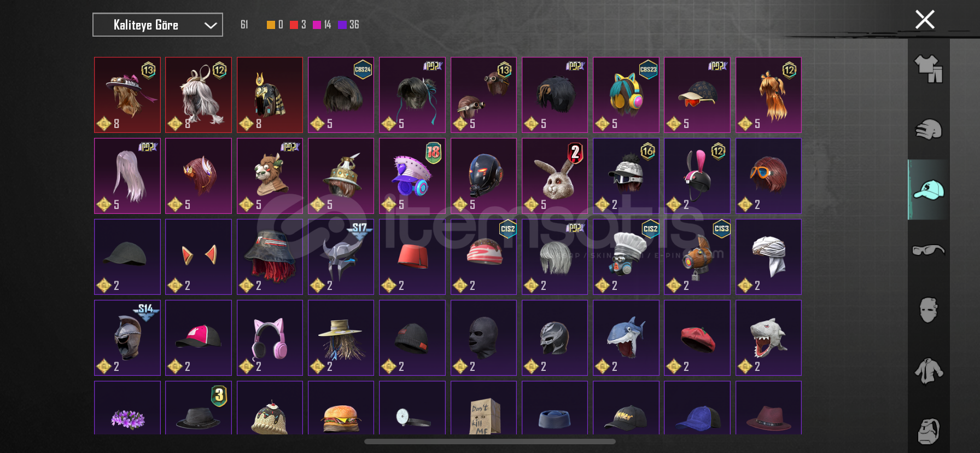
Task: Select the cat ear headphones with CBS23 badge
Action: (626, 95)
